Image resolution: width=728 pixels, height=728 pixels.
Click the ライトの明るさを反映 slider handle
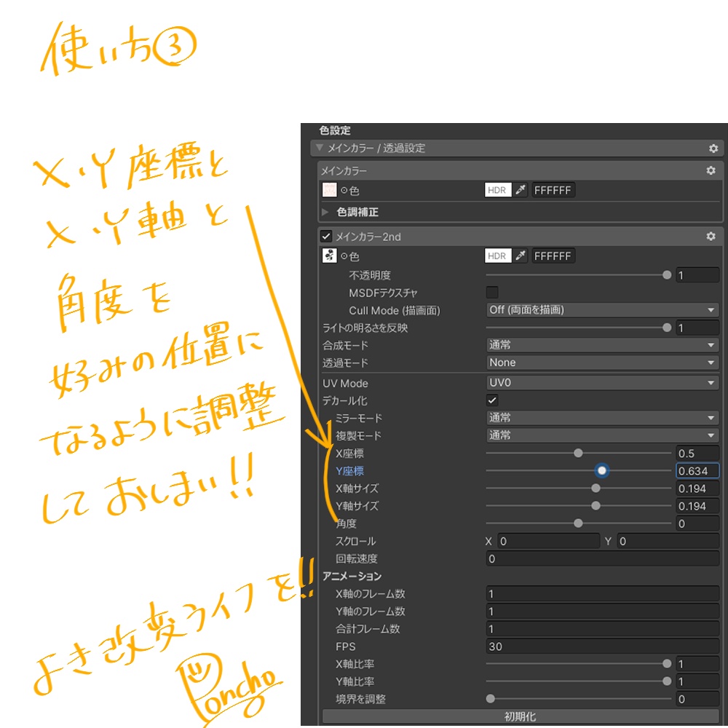[x=667, y=328]
